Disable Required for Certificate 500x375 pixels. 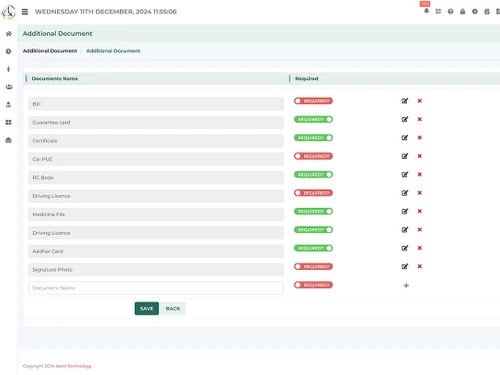click(313, 138)
